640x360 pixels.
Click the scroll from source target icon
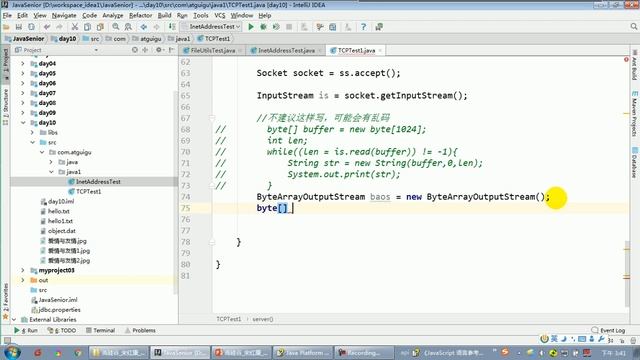[x=135, y=50]
